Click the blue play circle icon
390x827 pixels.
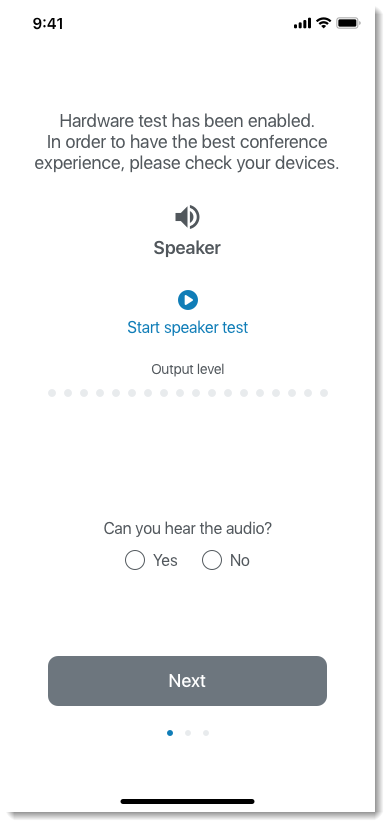(x=188, y=300)
